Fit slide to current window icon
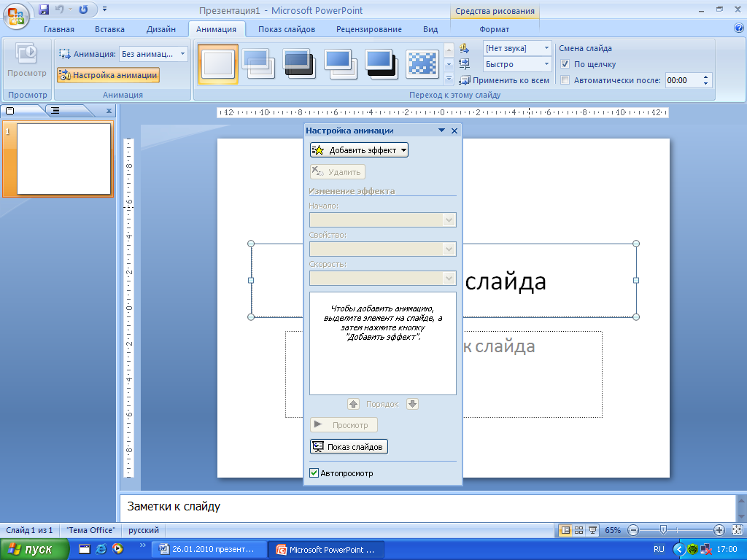 (x=737, y=530)
